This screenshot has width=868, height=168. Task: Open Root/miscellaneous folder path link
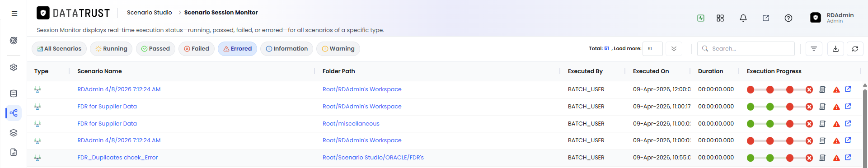tap(351, 124)
